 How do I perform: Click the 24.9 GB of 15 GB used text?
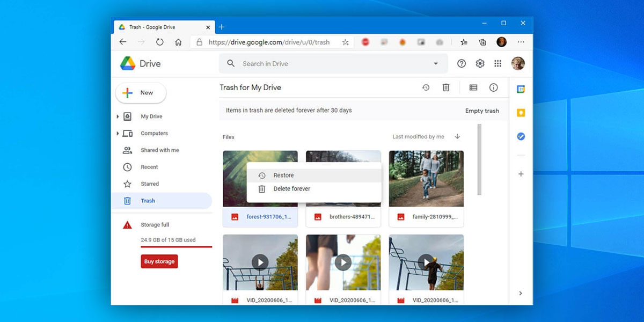click(x=168, y=240)
